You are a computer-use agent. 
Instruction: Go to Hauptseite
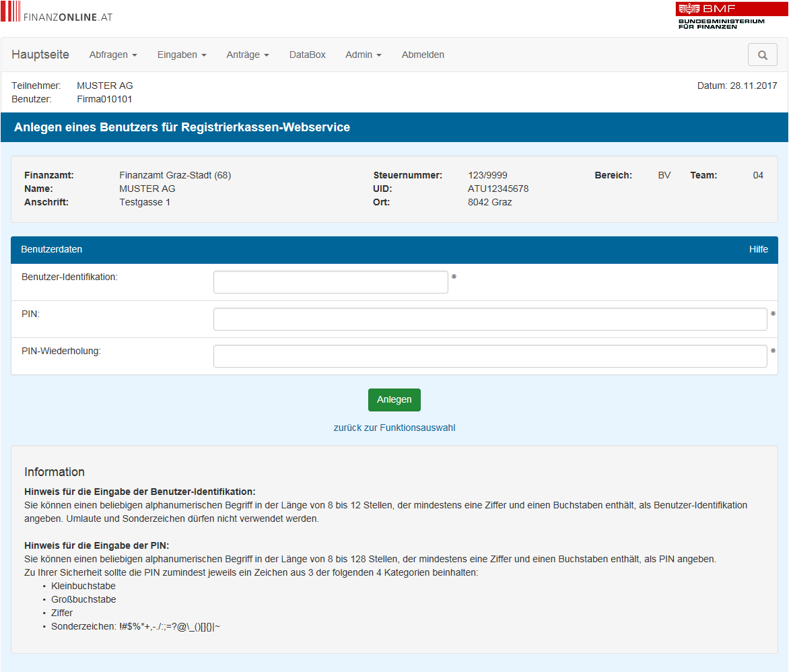click(40, 55)
